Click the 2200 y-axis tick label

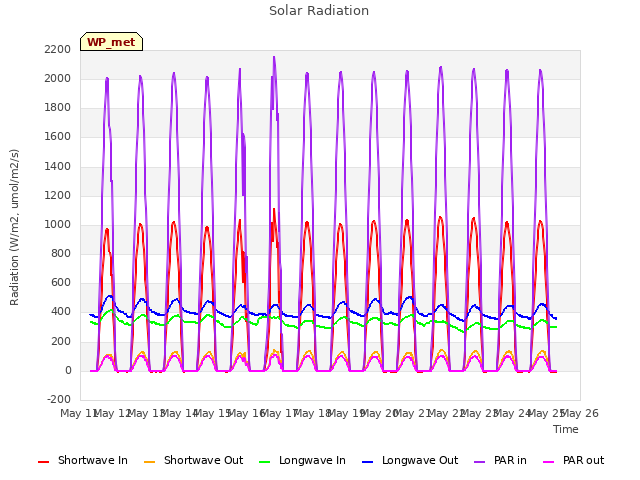click(58, 49)
